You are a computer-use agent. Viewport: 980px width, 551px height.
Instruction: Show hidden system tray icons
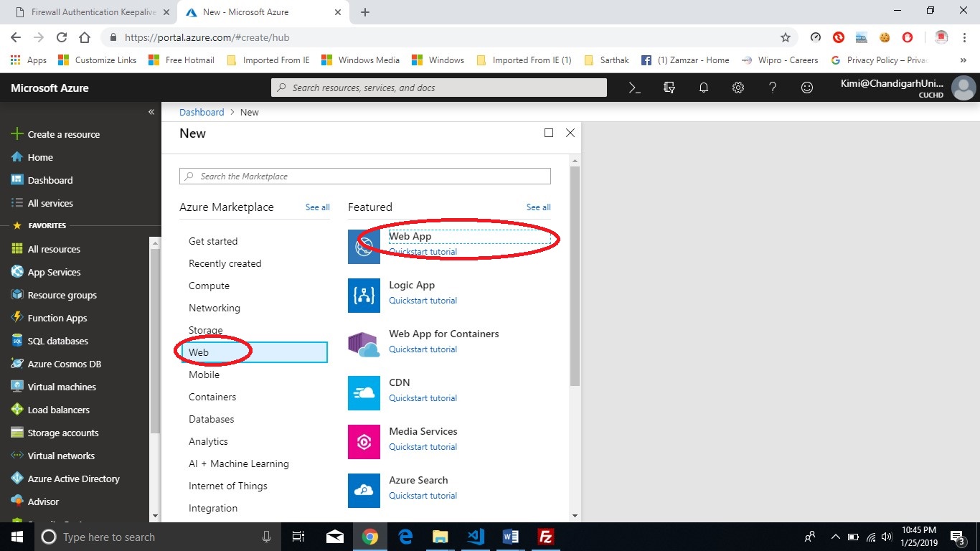tap(835, 537)
